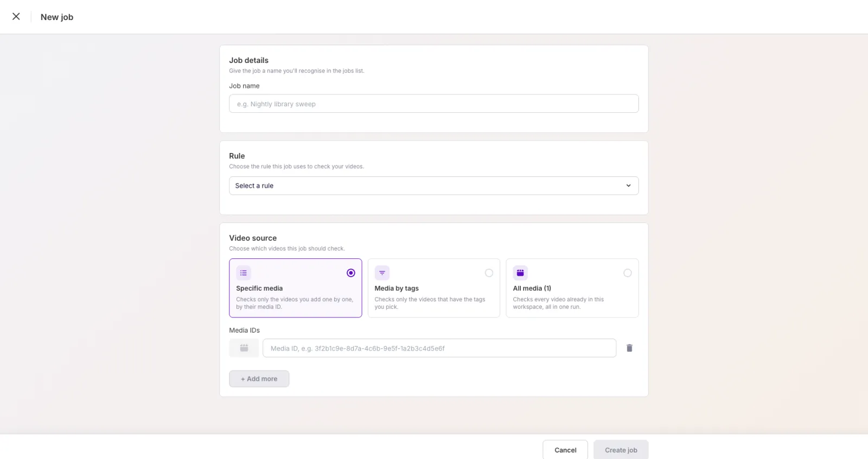Click the Add more button
The height and width of the screenshot is (459, 868).
pos(259,379)
